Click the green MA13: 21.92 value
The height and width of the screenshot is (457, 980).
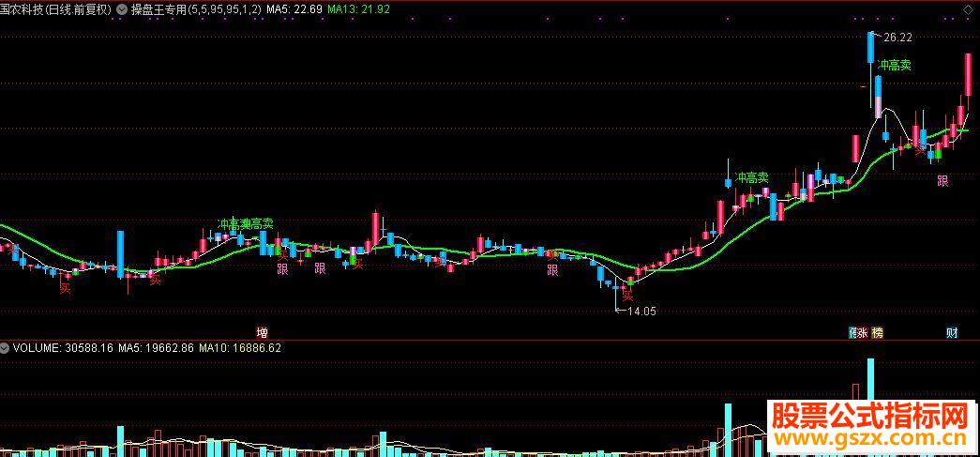pyautogui.click(x=359, y=9)
